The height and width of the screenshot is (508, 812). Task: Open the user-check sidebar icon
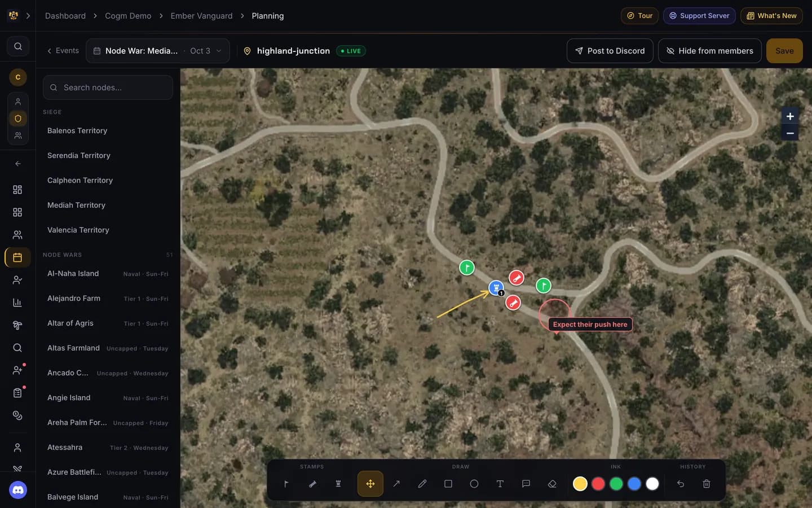tap(17, 280)
